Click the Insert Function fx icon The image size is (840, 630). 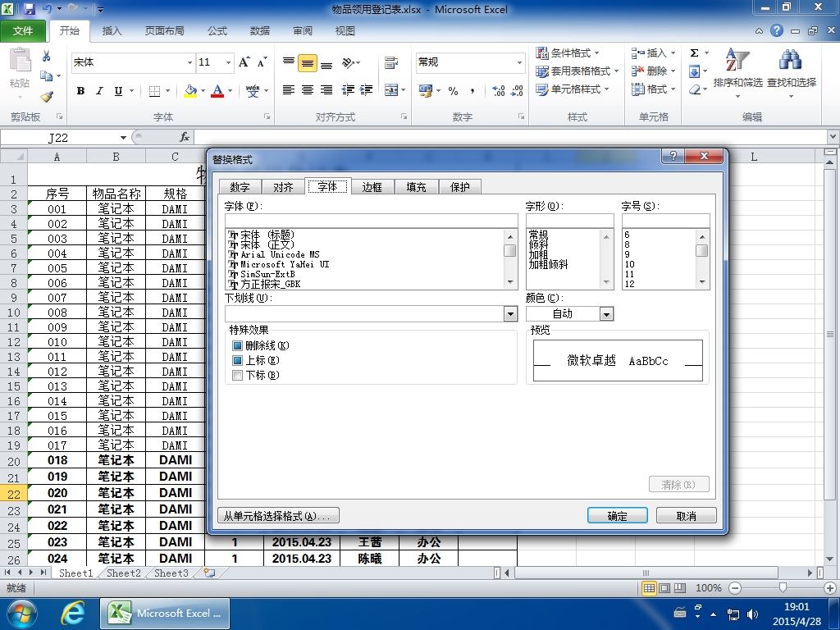(185, 137)
